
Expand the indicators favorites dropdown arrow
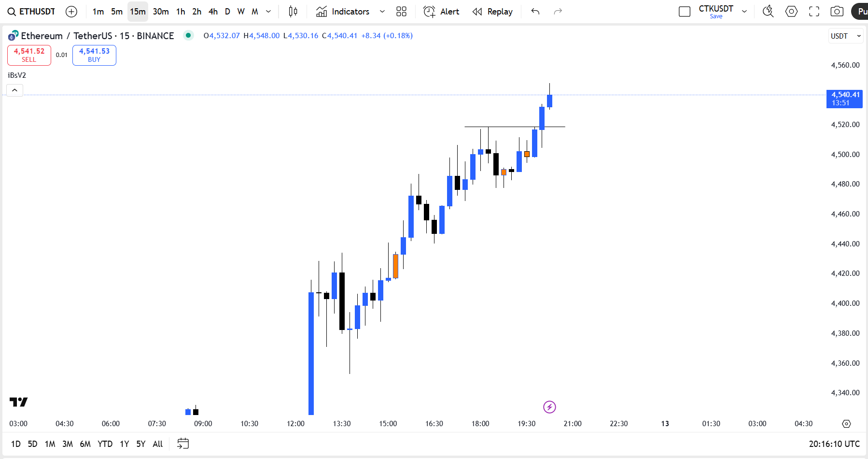coord(382,12)
